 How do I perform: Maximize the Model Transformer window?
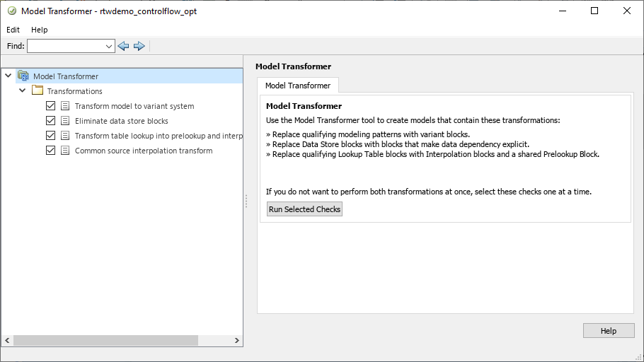tap(594, 11)
